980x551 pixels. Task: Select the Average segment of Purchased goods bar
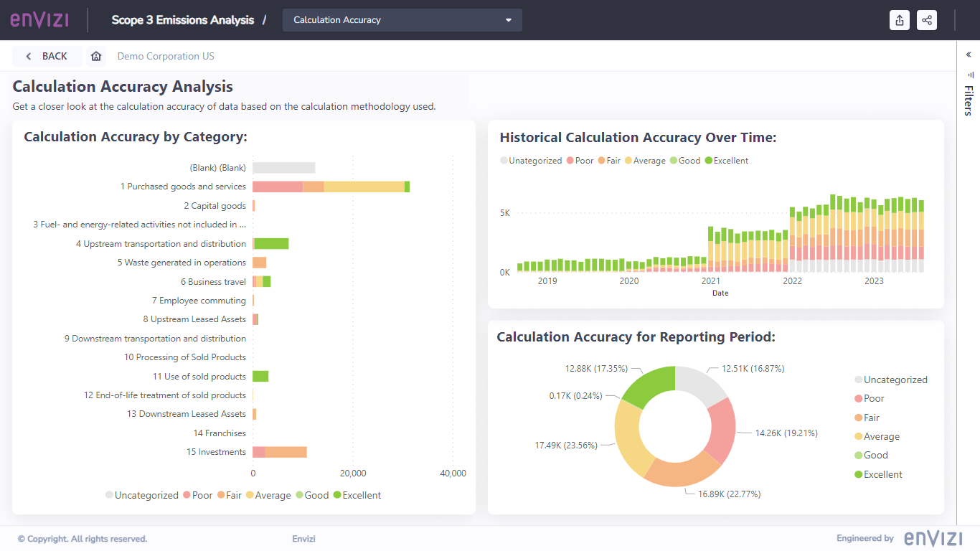point(364,187)
